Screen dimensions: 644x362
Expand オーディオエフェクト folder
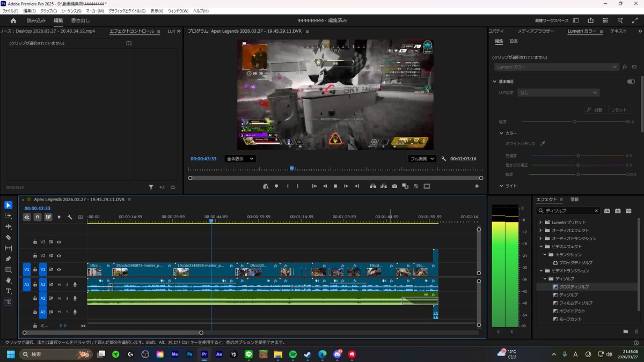click(540, 230)
